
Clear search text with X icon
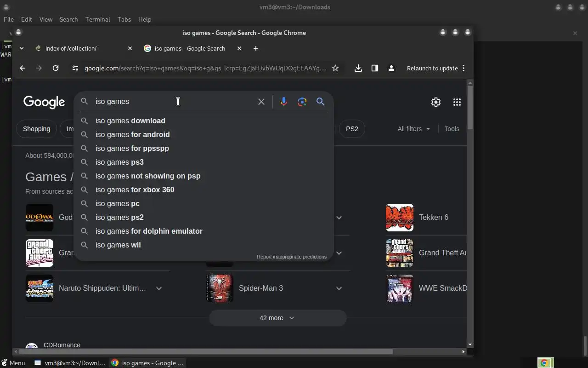(261, 102)
